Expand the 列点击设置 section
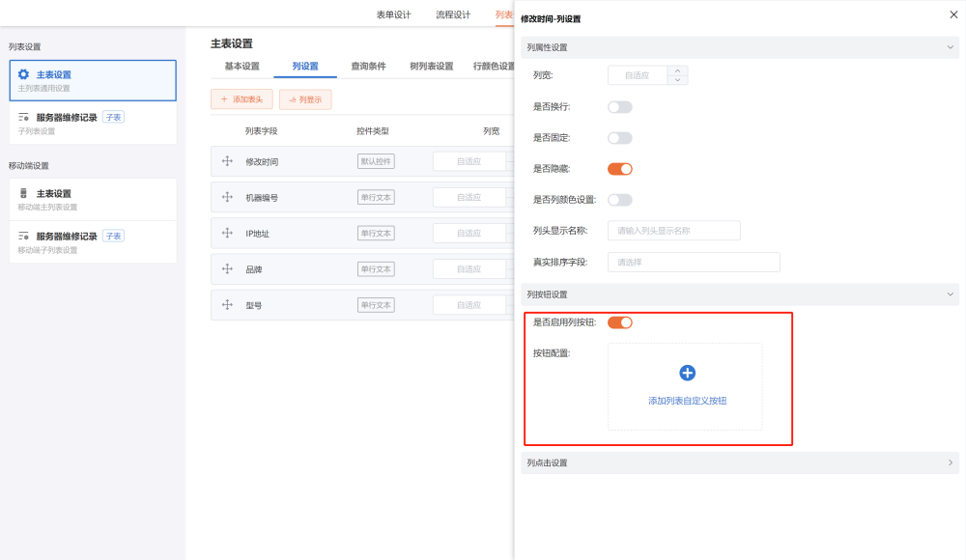Screen dimensions: 966x560 pyautogui.click(x=739, y=462)
